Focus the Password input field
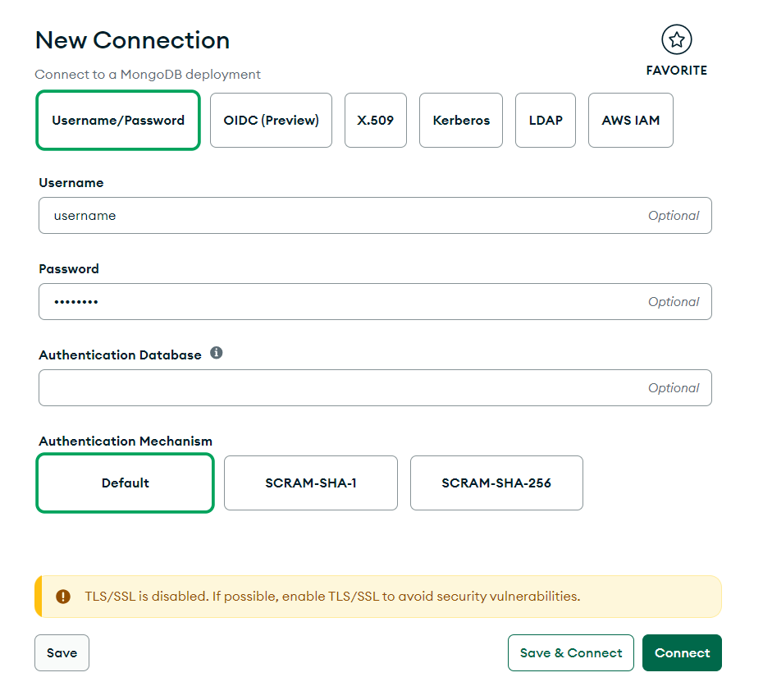 tap(345, 302)
